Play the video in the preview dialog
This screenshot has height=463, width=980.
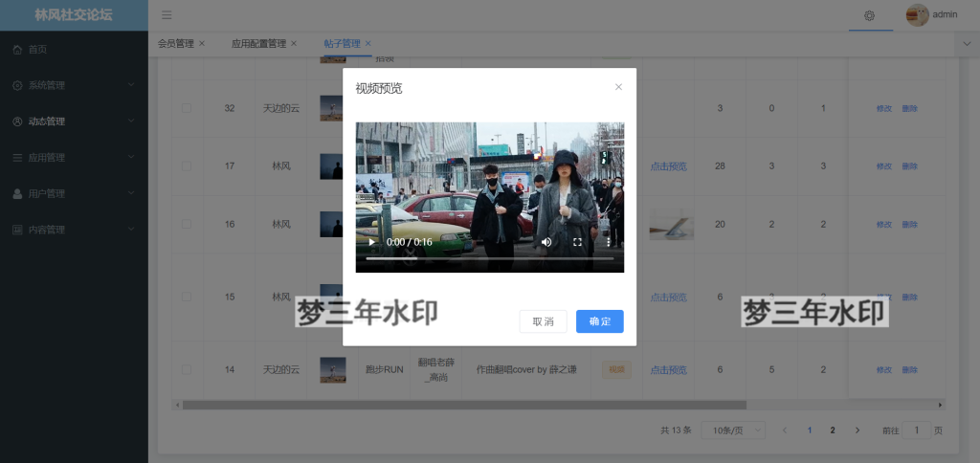(x=372, y=242)
